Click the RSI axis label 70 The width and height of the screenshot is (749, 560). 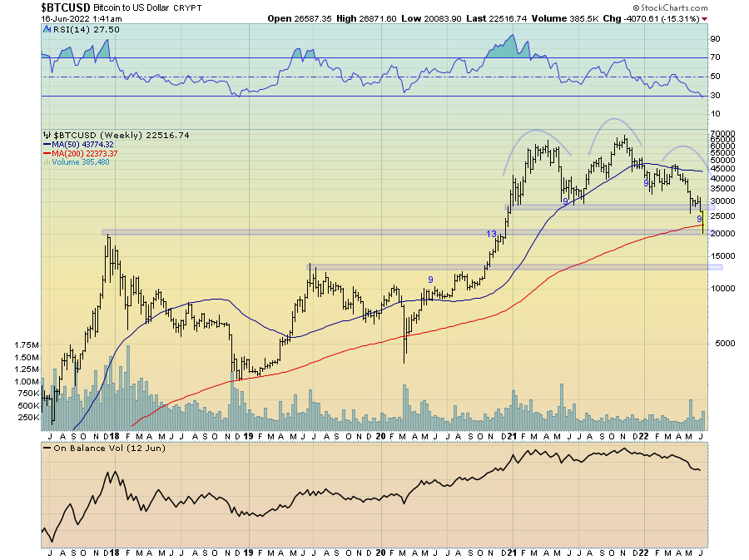715,57
